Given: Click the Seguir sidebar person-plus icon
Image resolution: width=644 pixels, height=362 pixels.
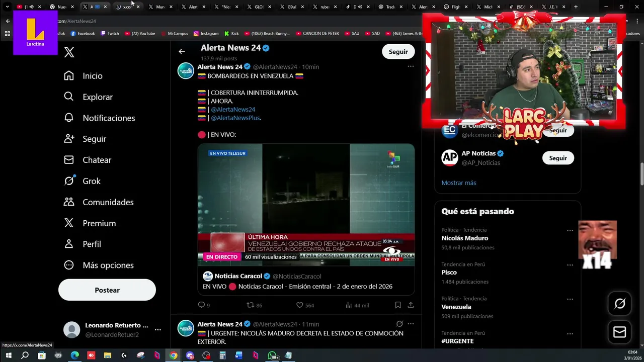Looking at the screenshot, I should 69,139.
